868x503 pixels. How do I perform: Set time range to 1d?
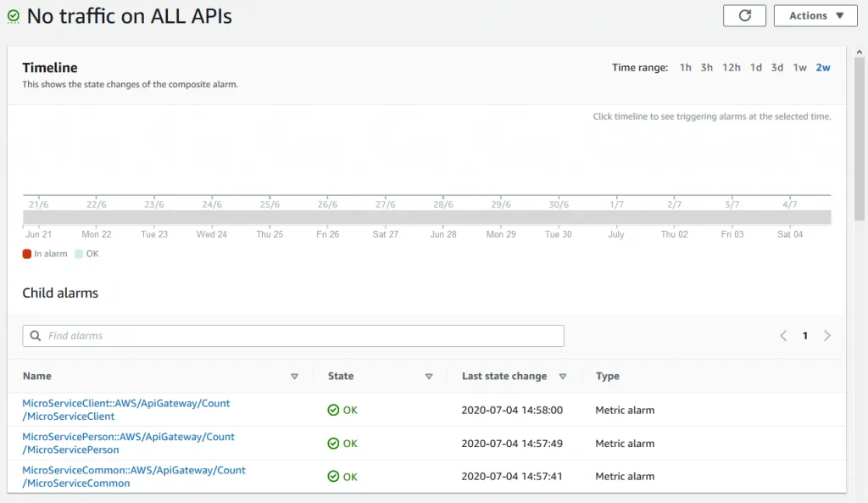point(755,68)
